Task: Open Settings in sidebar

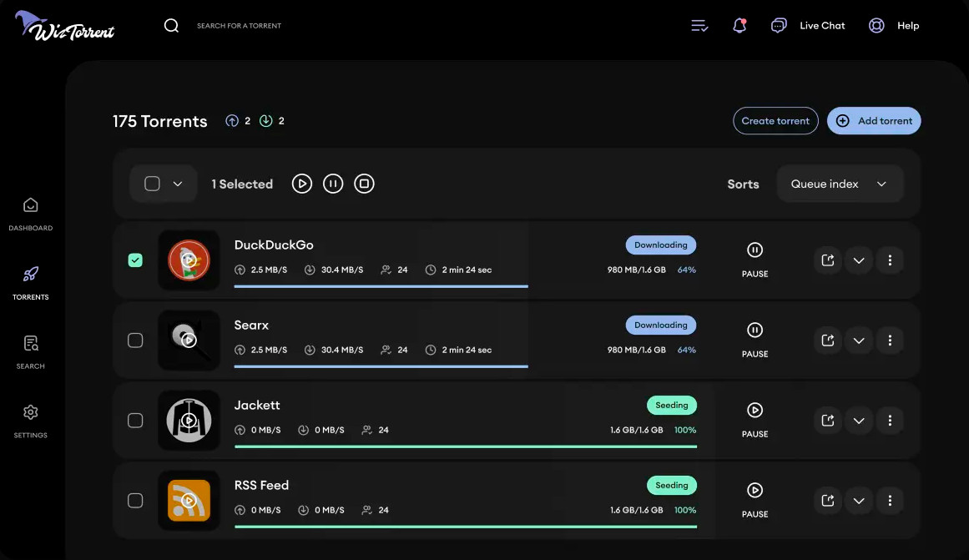Action: 30,421
